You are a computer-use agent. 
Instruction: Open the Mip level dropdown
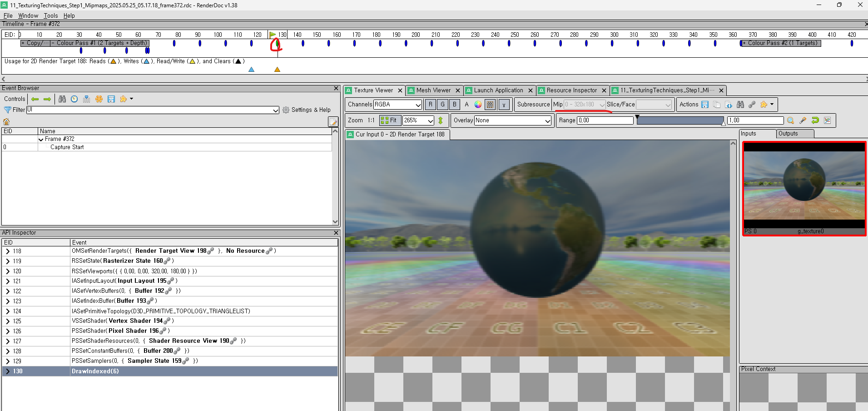(585, 105)
